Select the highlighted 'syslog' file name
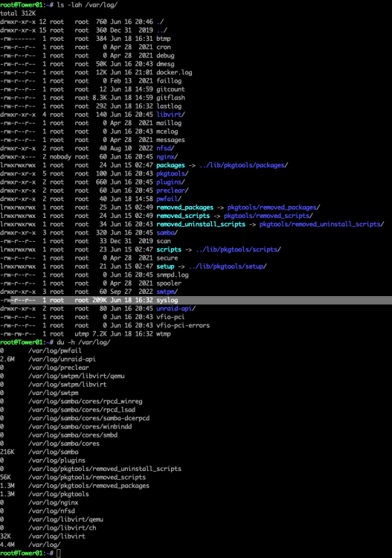Screen dimensions: 392x558 tap(167, 301)
